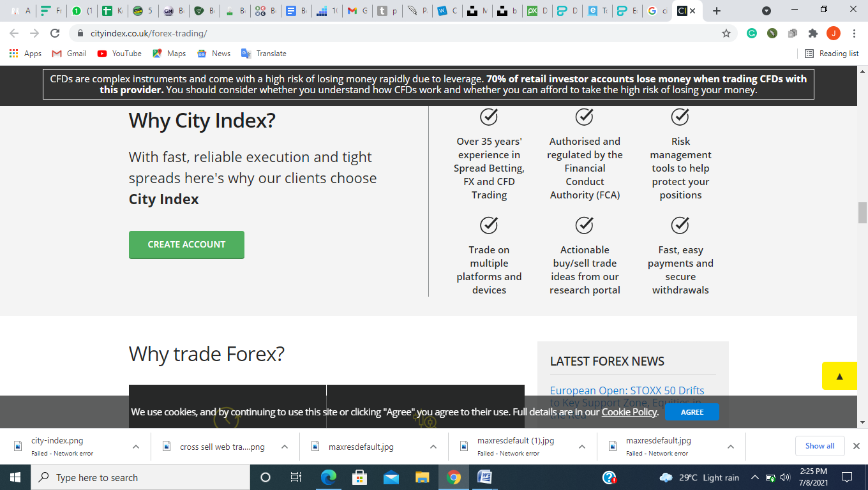Switch to the Gmail browser tab
This screenshot has width=868, height=490.
[x=357, y=11]
